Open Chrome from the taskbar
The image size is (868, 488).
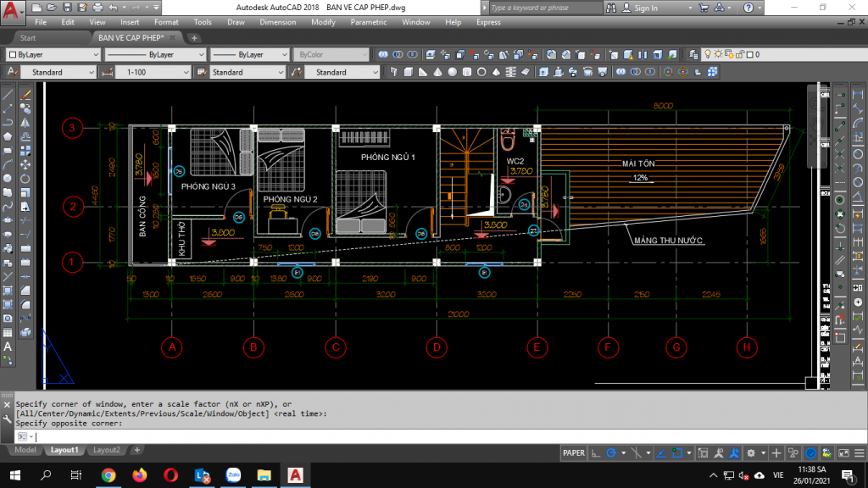click(x=108, y=475)
